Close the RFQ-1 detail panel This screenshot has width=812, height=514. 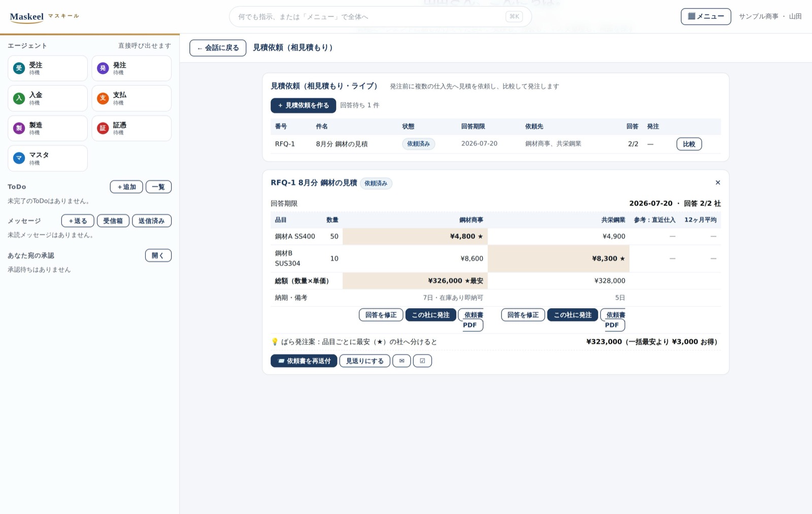pos(718,183)
